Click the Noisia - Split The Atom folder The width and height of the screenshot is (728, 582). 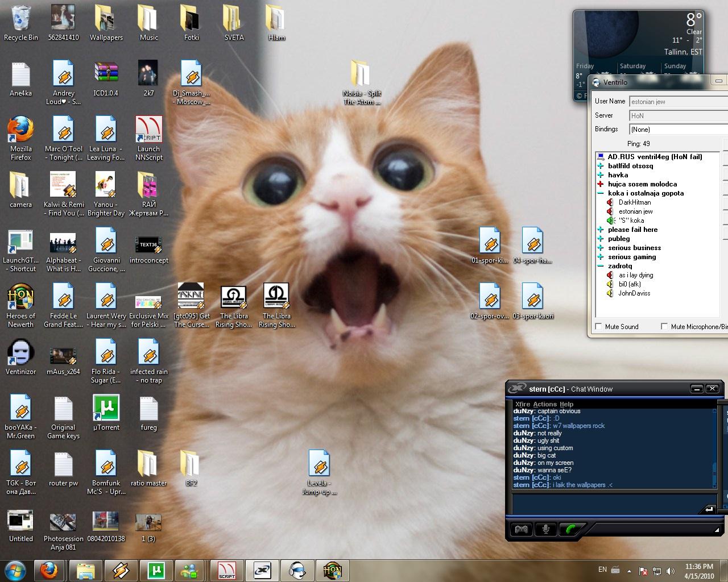point(362,82)
